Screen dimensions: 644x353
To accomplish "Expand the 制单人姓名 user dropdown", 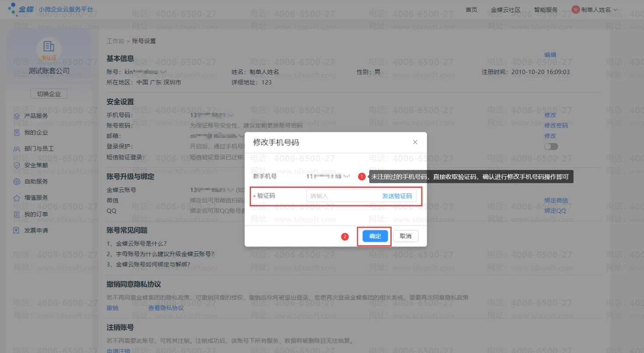I will point(595,10).
